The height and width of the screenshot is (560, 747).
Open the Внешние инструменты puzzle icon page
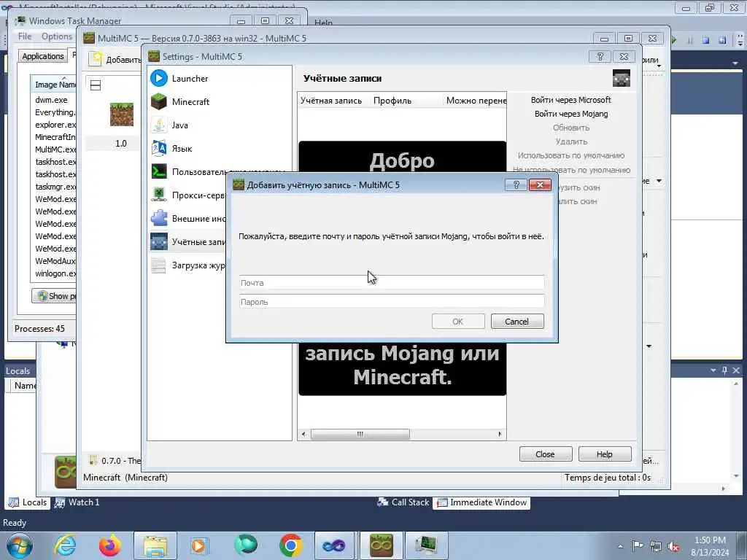coord(158,218)
